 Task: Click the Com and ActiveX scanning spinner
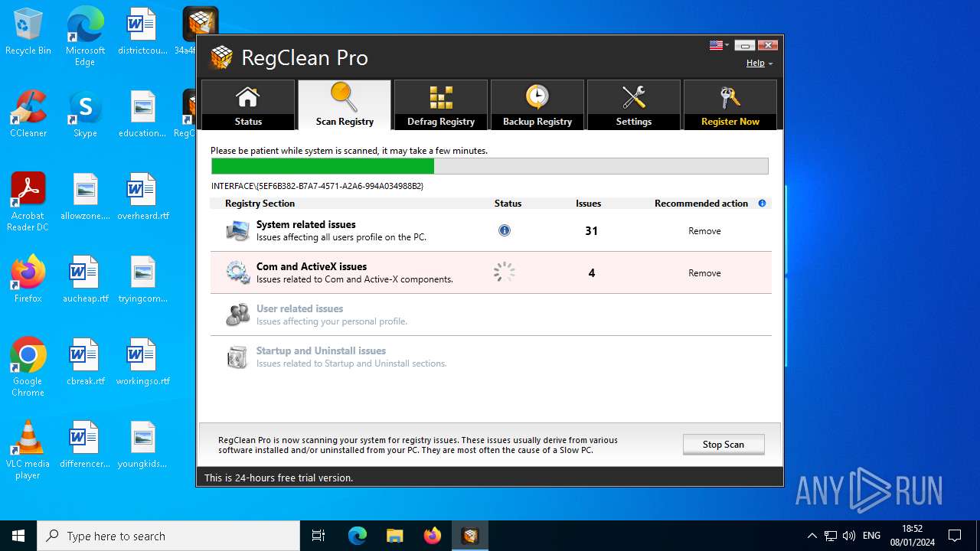[505, 272]
